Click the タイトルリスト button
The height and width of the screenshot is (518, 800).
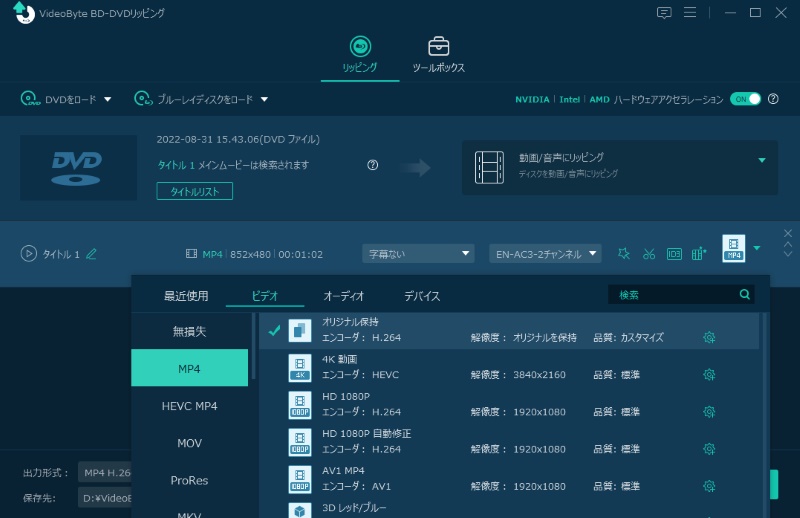pos(194,191)
